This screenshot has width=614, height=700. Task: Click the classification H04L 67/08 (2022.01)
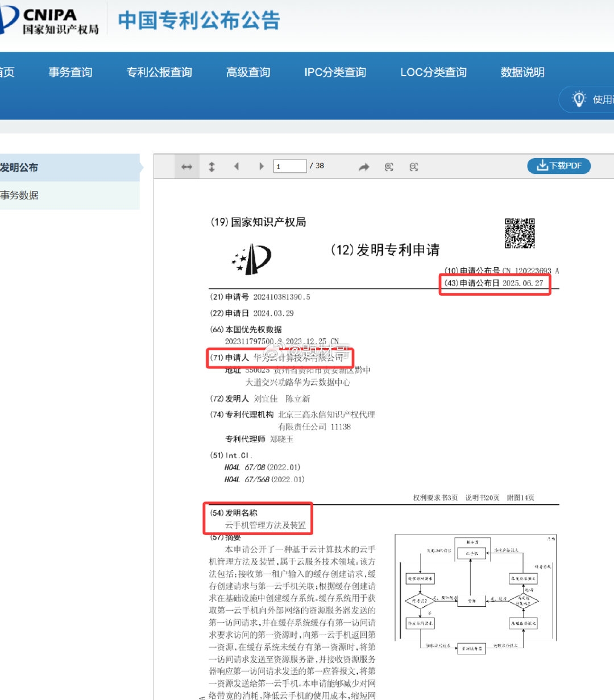262,467
